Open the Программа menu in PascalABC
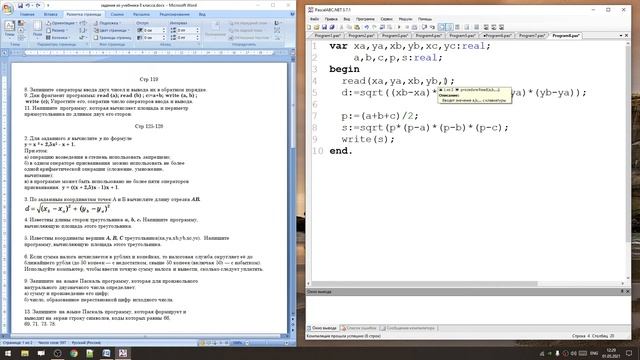Viewport: 640px width, 360px height. pyautogui.click(x=365, y=19)
